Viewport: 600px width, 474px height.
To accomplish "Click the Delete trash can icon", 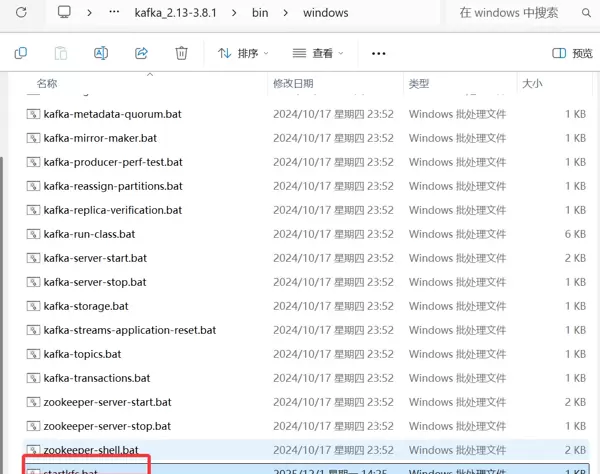I will point(181,53).
